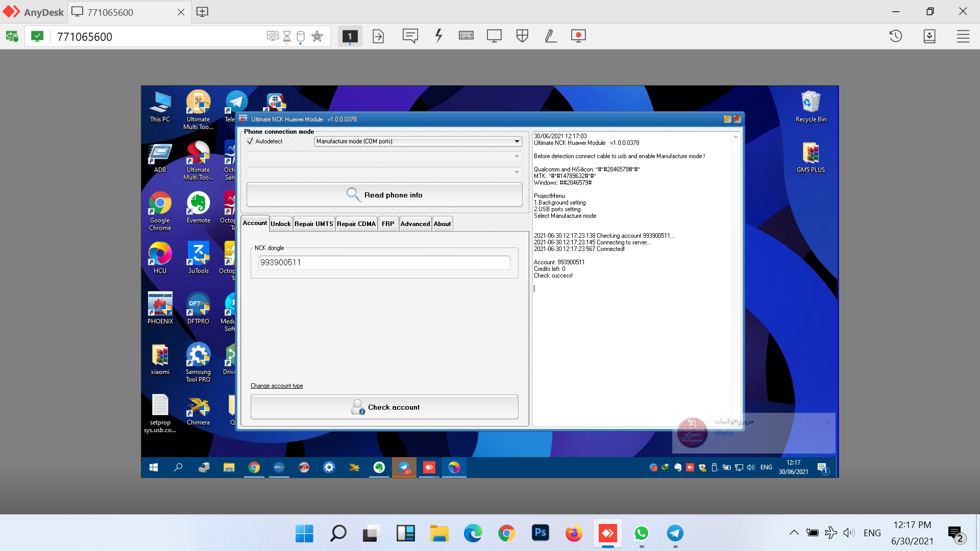The height and width of the screenshot is (551, 980).
Task: Switch to the FRP tab
Action: (388, 224)
